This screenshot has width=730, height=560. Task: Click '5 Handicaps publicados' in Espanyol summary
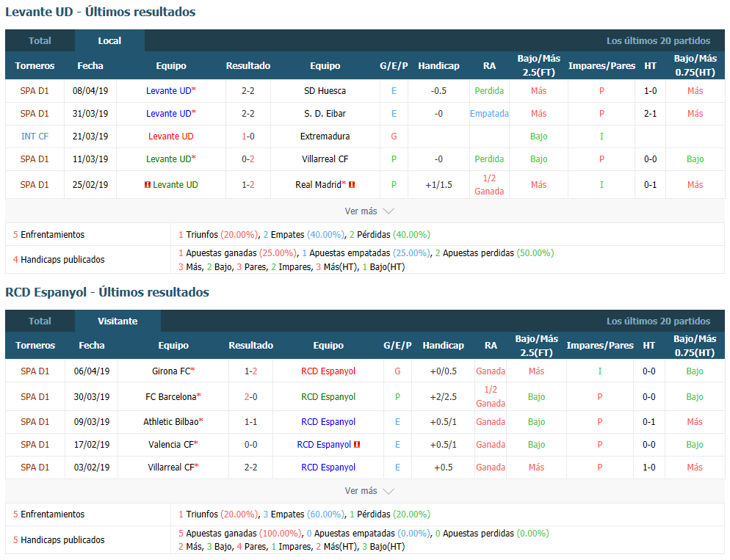pyautogui.click(x=59, y=539)
